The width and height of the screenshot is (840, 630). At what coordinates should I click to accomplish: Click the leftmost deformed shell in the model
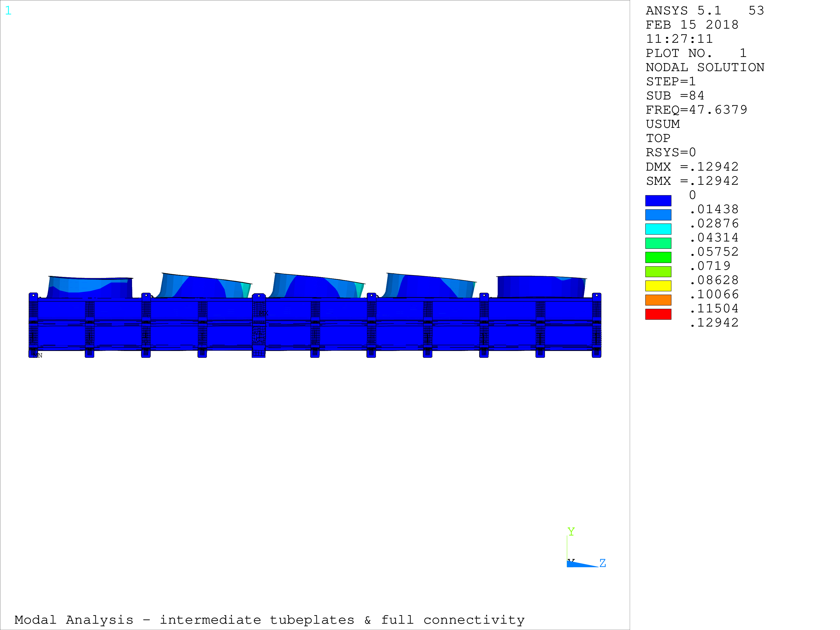click(x=90, y=287)
